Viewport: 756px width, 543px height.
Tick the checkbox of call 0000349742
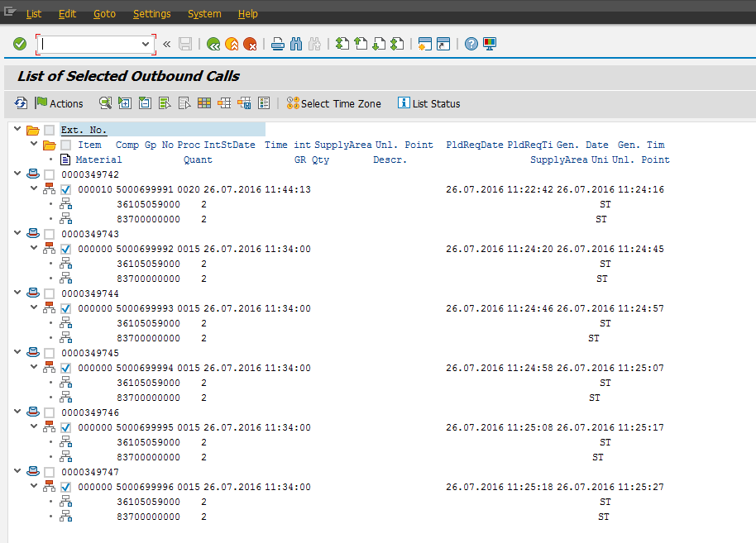pyautogui.click(x=49, y=175)
